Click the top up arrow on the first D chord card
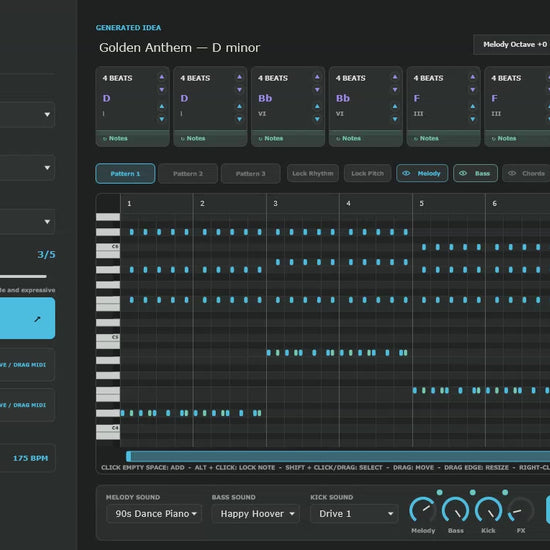The height and width of the screenshot is (550, 550). [162, 77]
